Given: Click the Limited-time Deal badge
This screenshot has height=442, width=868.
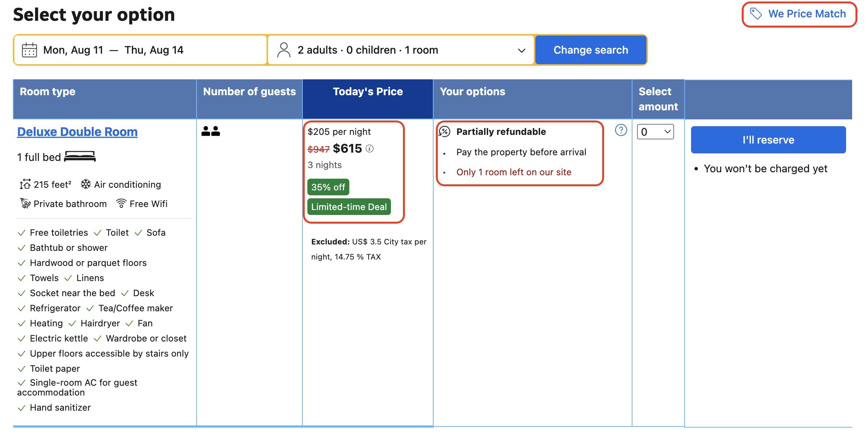Looking at the screenshot, I should 349,207.
